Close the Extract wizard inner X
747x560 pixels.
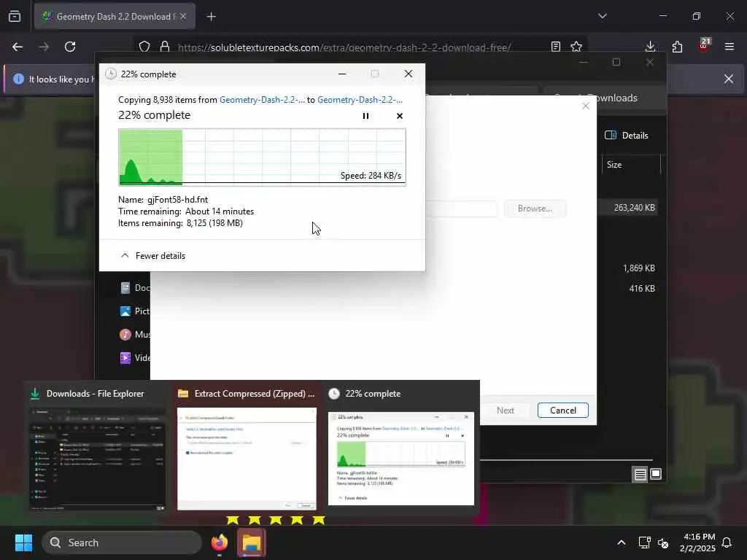coord(586,106)
